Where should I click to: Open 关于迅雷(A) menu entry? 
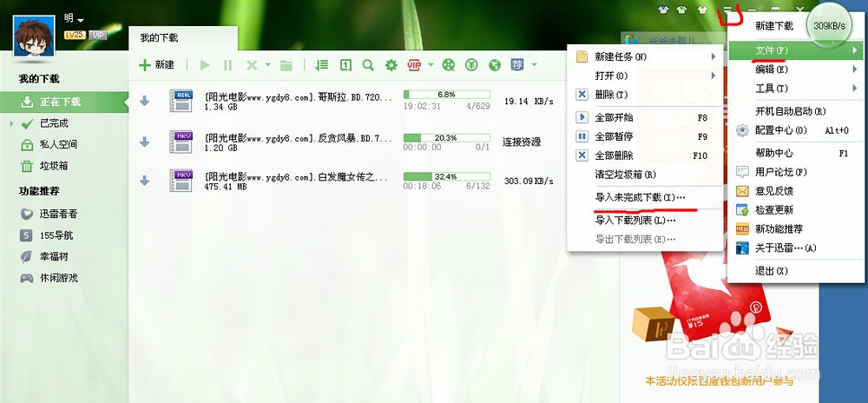pyautogui.click(x=795, y=248)
